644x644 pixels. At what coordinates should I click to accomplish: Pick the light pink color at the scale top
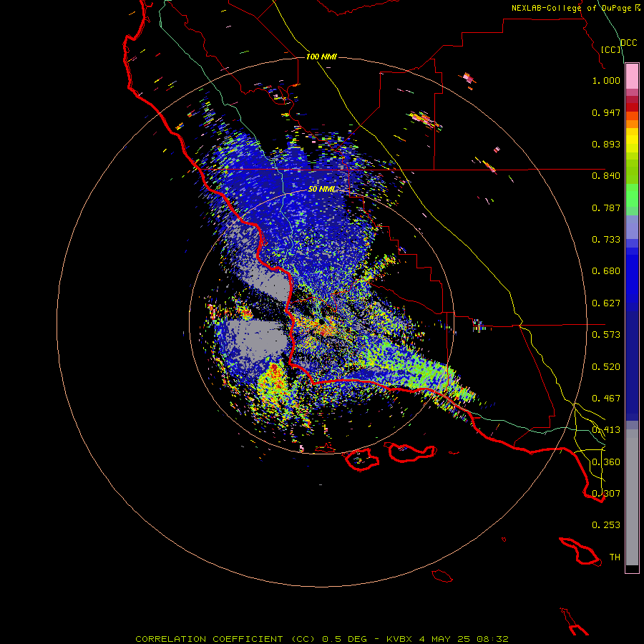pos(632,76)
